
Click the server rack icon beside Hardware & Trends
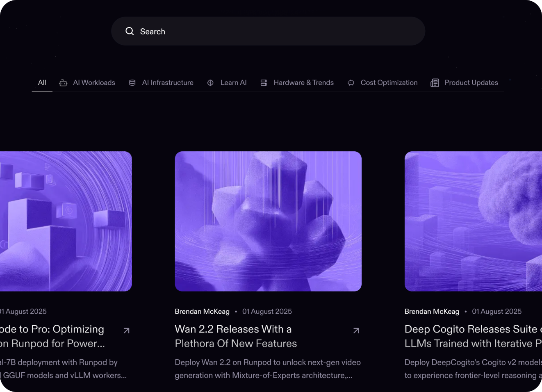(x=263, y=82)
